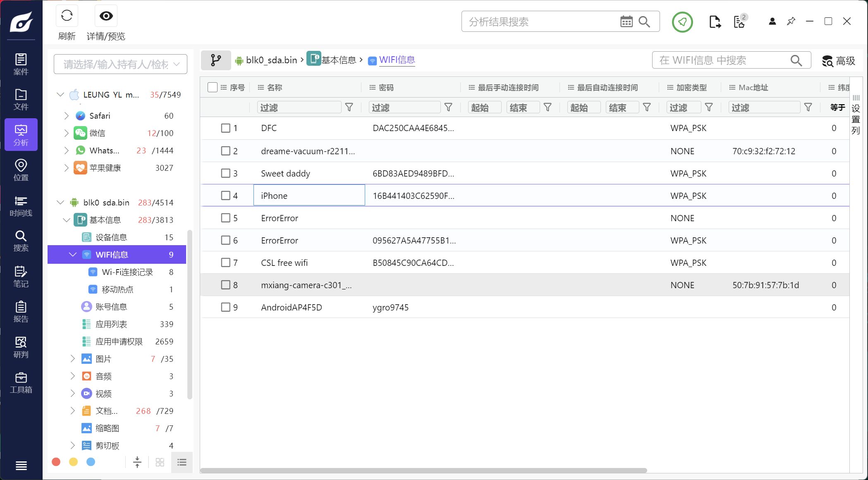Viewport: 868px width, 480px height.
Task: Click the export file icon in header
Action: pyautogui.click(x=715, y=21)
